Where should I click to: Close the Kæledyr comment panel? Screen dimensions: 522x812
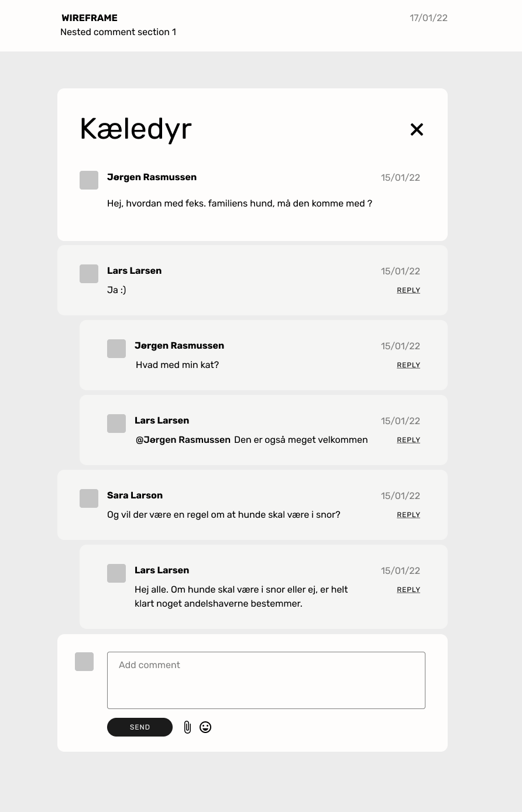coord(417,129)
